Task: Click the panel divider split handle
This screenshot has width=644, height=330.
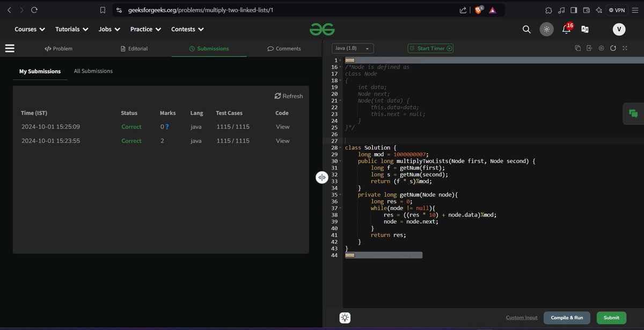Action: (321, 177)
